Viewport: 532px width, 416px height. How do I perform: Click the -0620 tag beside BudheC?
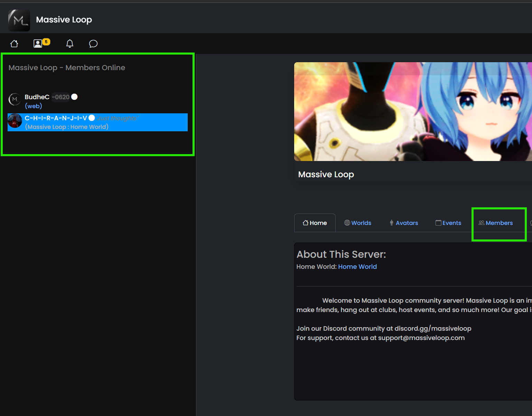pos(61,97)
